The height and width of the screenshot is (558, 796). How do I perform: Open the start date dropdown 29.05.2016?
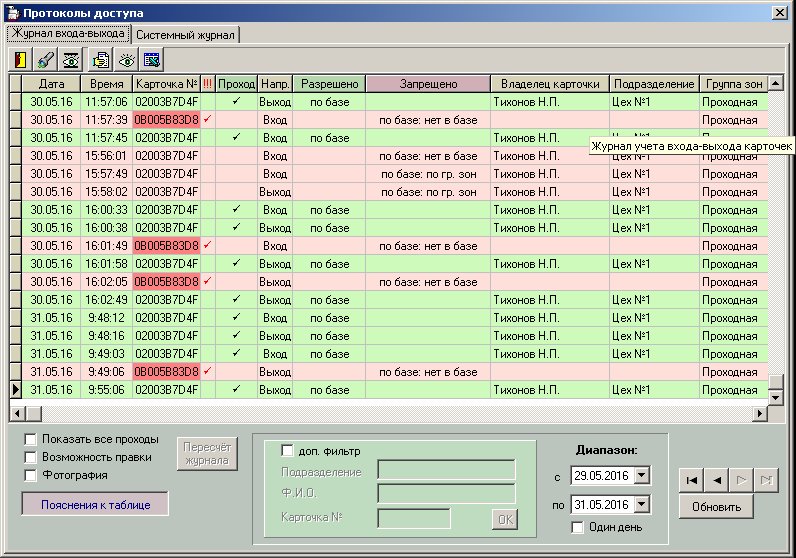(x=642, y=476)
